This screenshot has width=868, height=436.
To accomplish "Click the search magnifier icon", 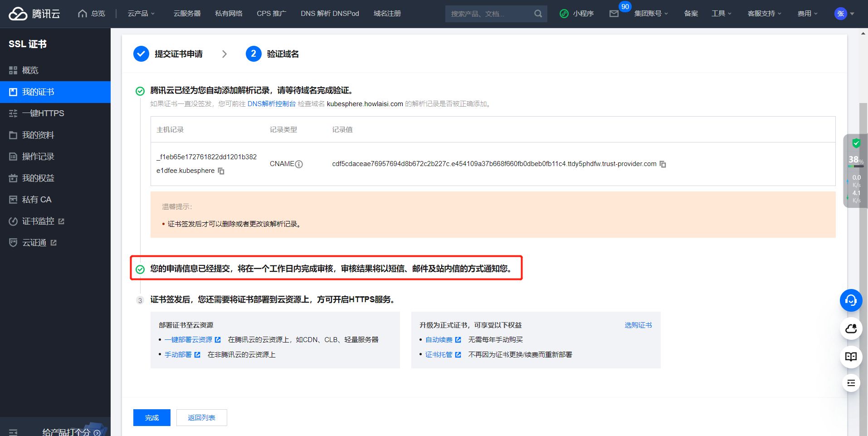I will [538, 14].
